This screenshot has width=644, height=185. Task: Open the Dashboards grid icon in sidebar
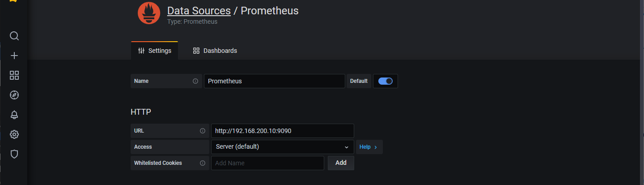coord(14,75)
